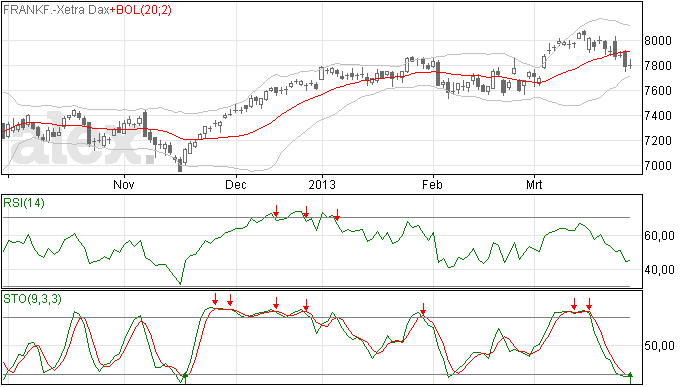This screenshot has height=387, width=690.
Task: Click the 7600 price axis value
Action: point(658,91)
